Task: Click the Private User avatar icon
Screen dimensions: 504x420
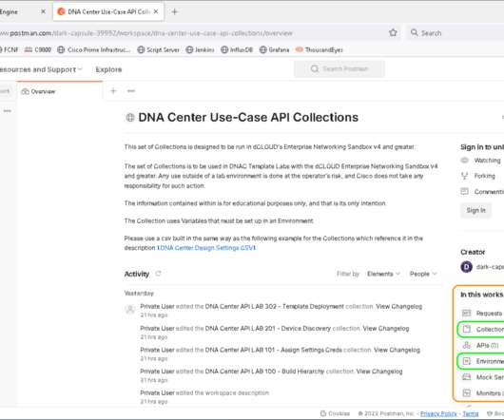Action: click(x=130, y=310)
